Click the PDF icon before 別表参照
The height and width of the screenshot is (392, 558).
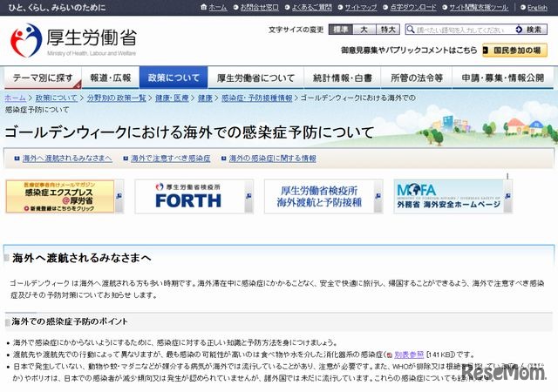pyautogui.click(x=390, y=355)
